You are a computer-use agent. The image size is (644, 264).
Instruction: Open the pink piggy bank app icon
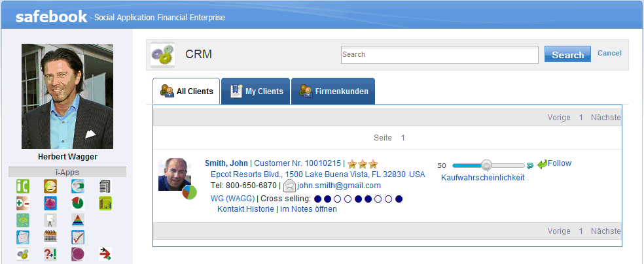click(50, 203)
